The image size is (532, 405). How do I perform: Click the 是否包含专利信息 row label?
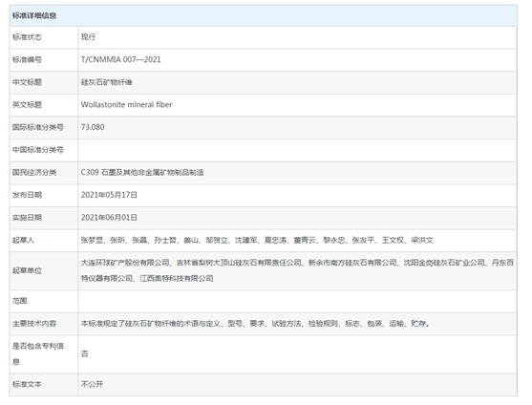38,353
